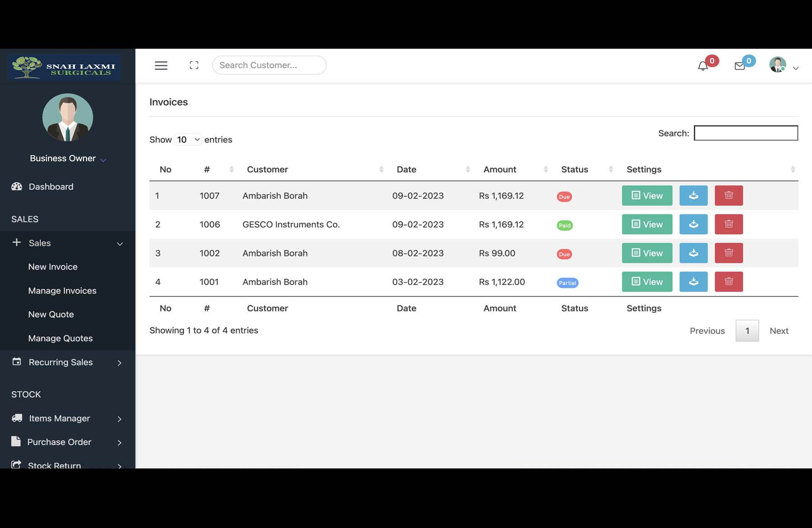This screenshot has width=812, height=528.
Task: Download invoice 1001
Action: [x=693, y=282]
